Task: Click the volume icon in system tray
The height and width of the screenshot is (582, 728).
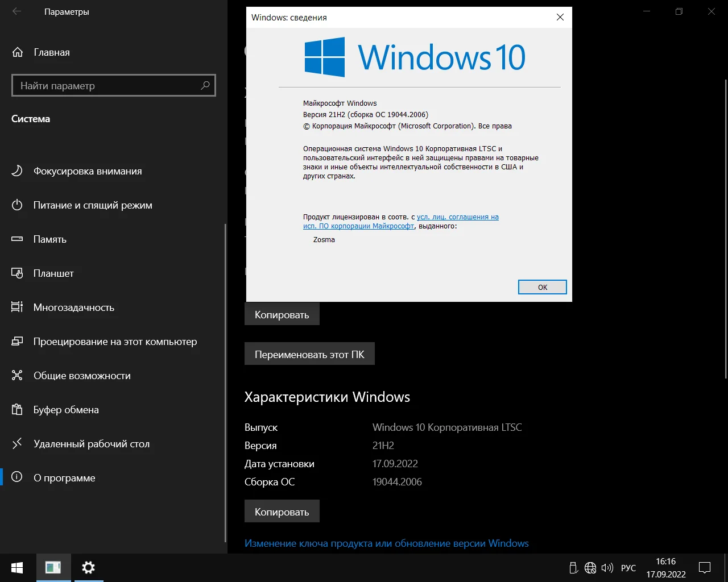Action: 607,568
